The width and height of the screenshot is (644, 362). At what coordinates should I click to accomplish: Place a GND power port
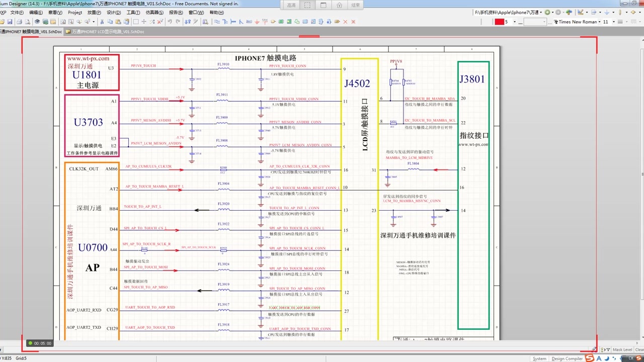point(257,22)
